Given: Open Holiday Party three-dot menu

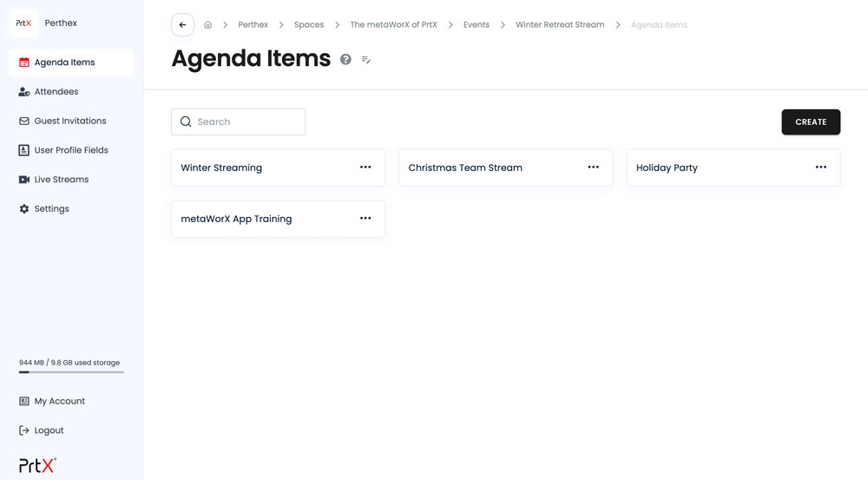Looking at the screenshot, I should click(x=820, y=168).
